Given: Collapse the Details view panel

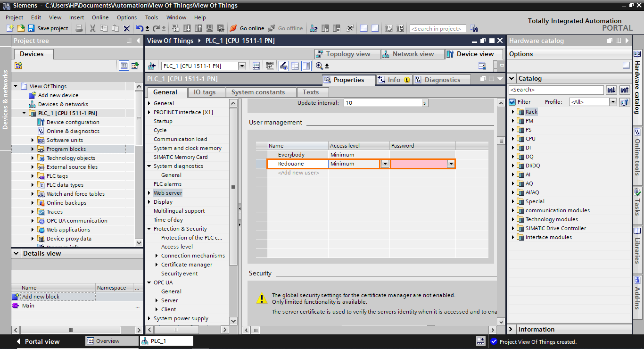Looking at the screenshot, I should click(x=17, y=253).
